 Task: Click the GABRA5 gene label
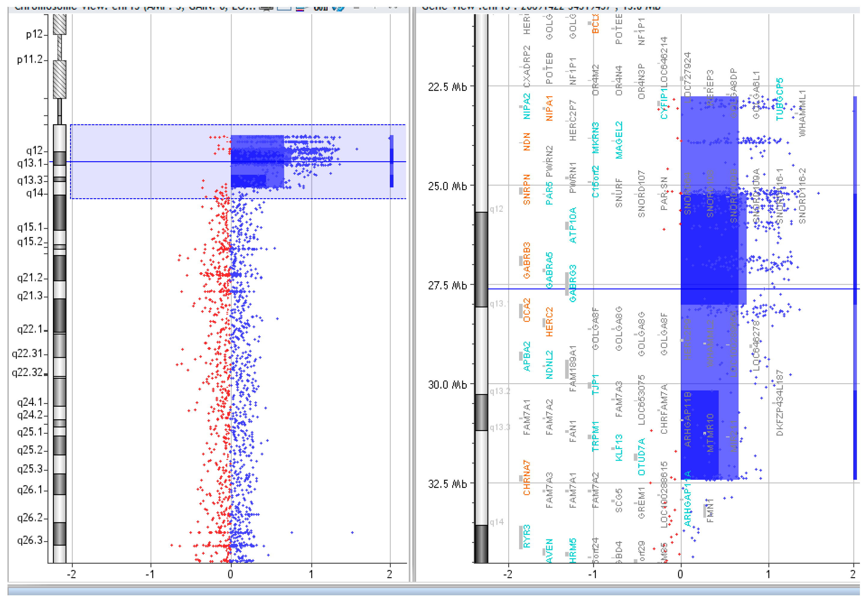click(549, 270)
